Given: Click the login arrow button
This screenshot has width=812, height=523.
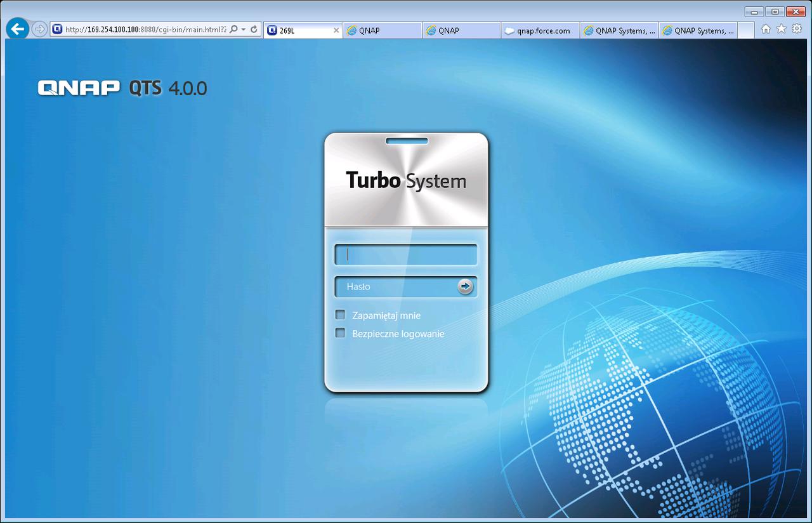Looking at the screenshot, I should pos(466,287).
